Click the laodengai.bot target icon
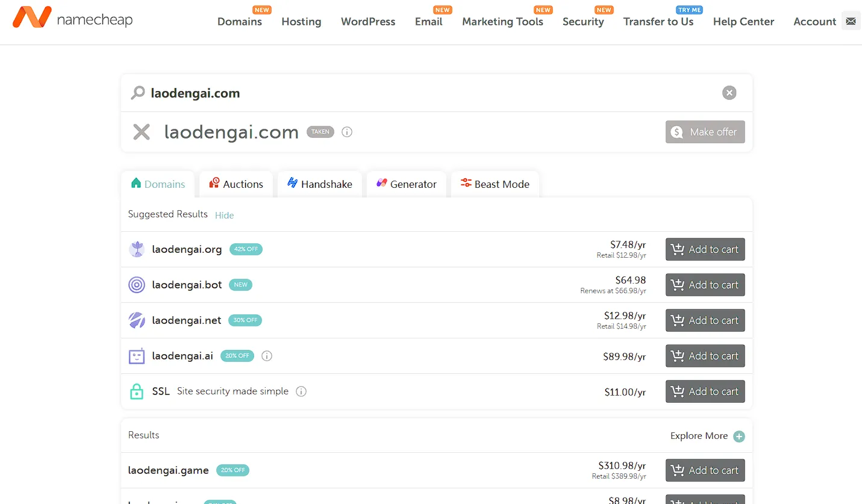This screenshot has width=862, height=504. tap(137, 285)
